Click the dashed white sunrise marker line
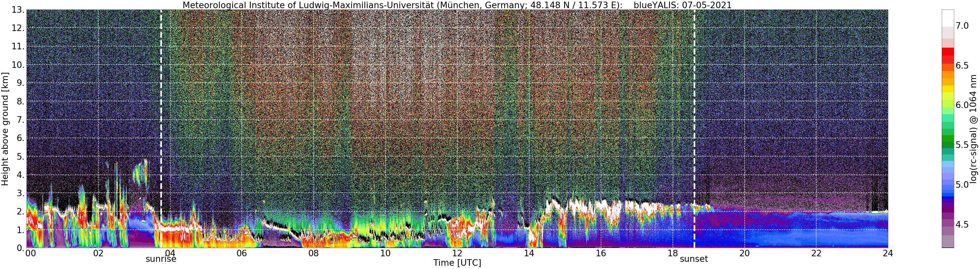This screenshot has width=980, height=269. (x=161, y=129)
